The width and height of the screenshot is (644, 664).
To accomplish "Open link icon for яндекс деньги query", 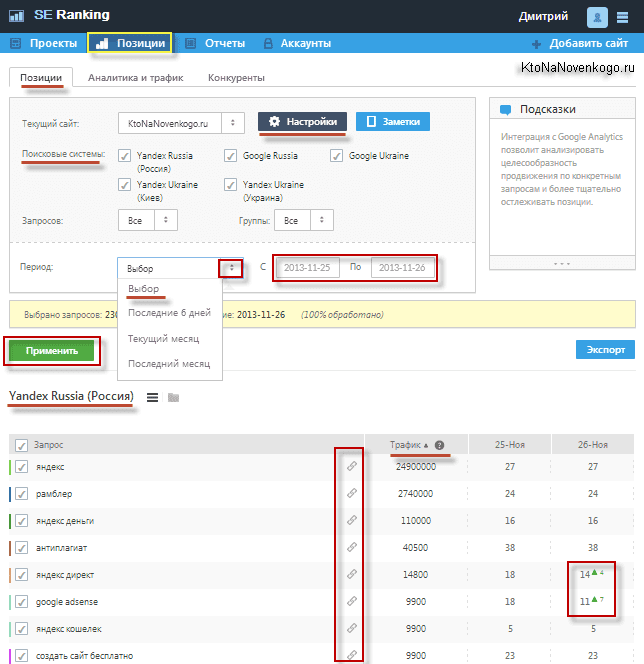I will 352,520.
